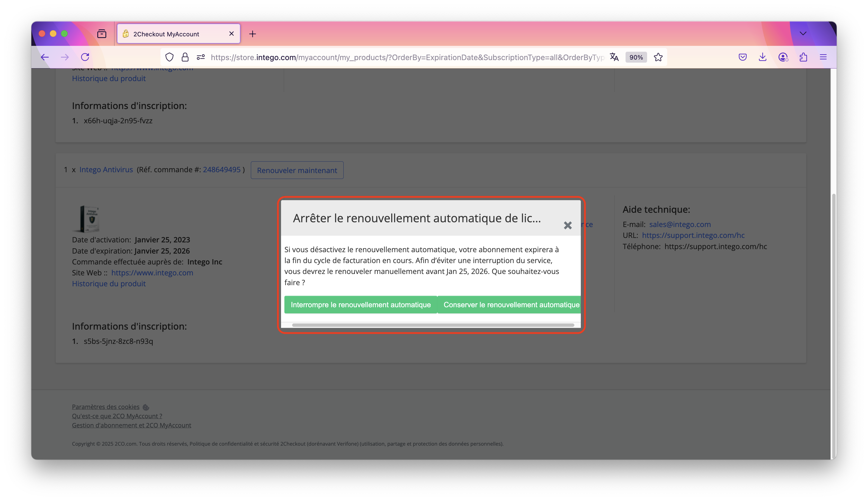Click Conserver le renouvellement automatique

(x=509, y=304)
